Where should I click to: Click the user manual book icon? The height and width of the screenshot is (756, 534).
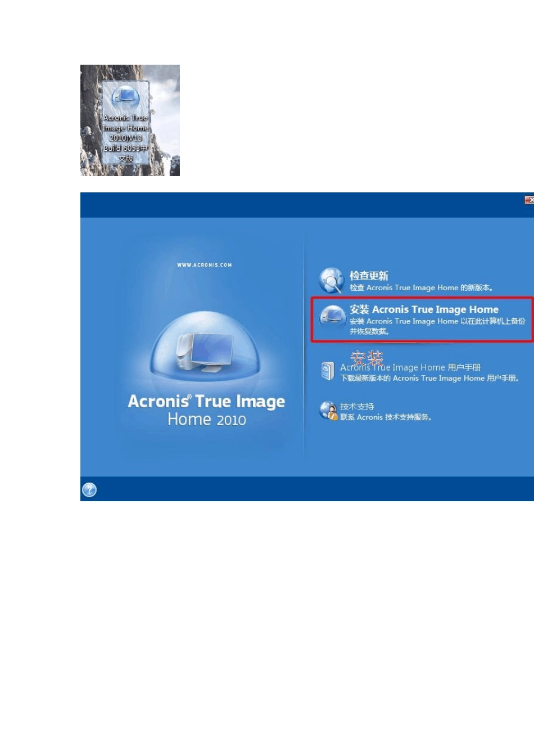(328, 371)
